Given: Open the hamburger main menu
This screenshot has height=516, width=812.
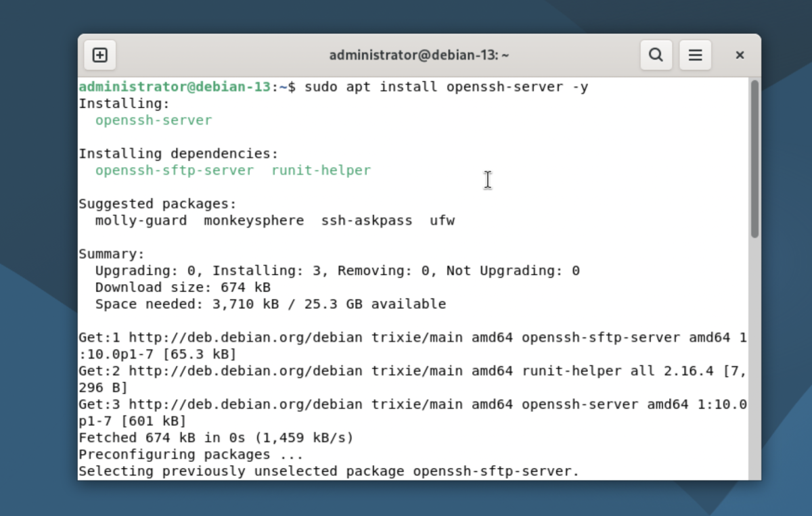Looking at the screenshot, I should click(x=695, y=55).
